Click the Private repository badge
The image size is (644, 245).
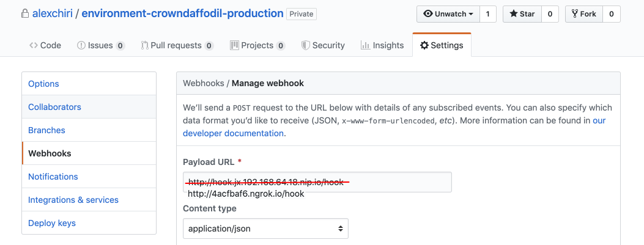coord(302,14)
